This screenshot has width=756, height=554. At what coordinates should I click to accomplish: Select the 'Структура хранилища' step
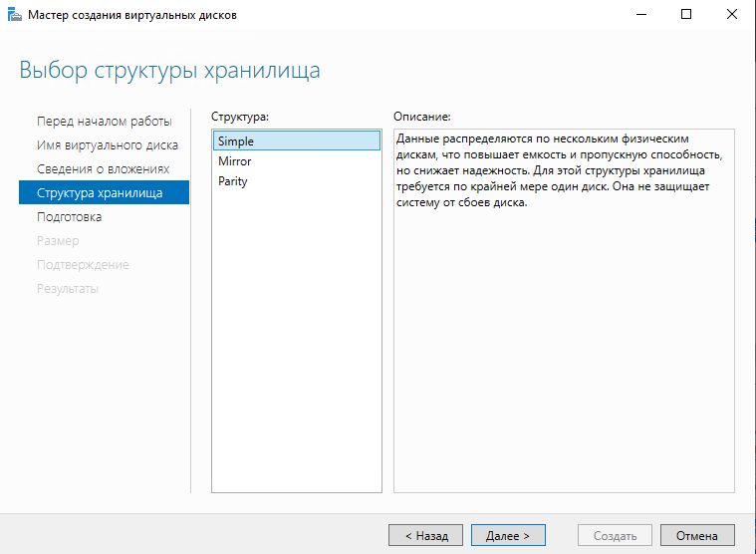click(105, 192)
